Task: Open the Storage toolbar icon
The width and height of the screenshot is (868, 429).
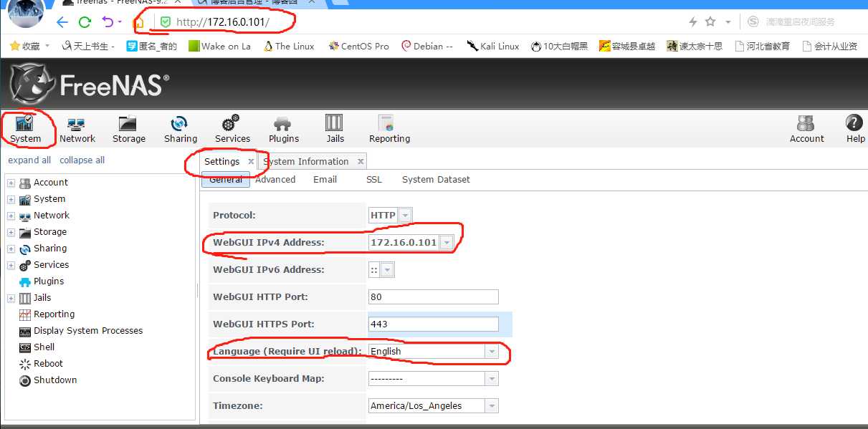Action: tap(128, 129)
